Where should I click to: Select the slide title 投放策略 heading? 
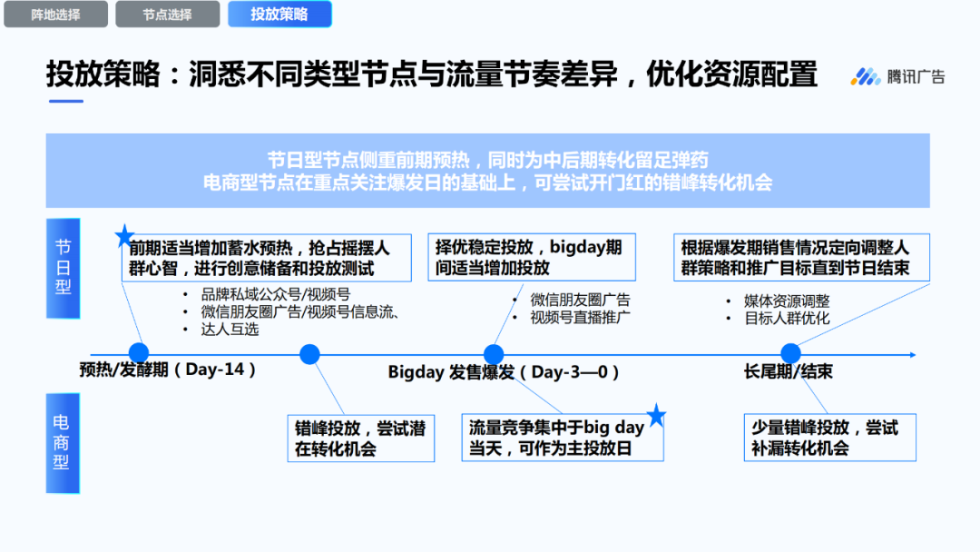(x=432, y=74)
